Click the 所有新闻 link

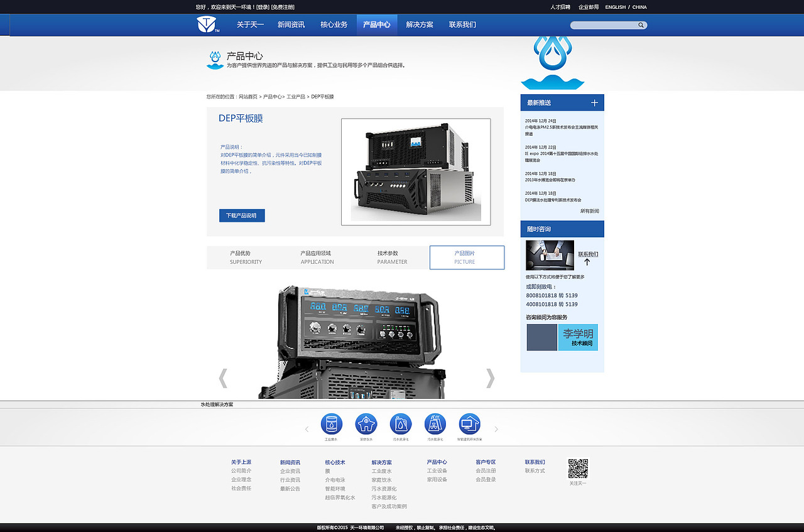tap(590, 211)
